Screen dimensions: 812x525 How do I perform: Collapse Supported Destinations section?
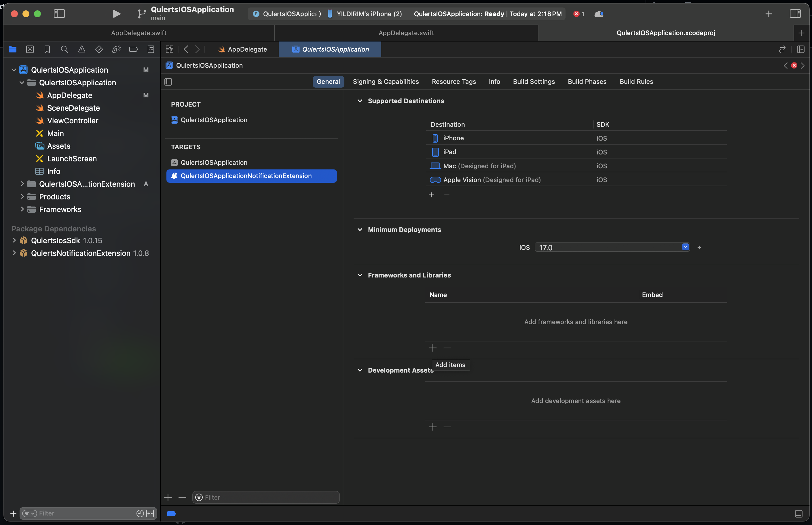point(360,101)
